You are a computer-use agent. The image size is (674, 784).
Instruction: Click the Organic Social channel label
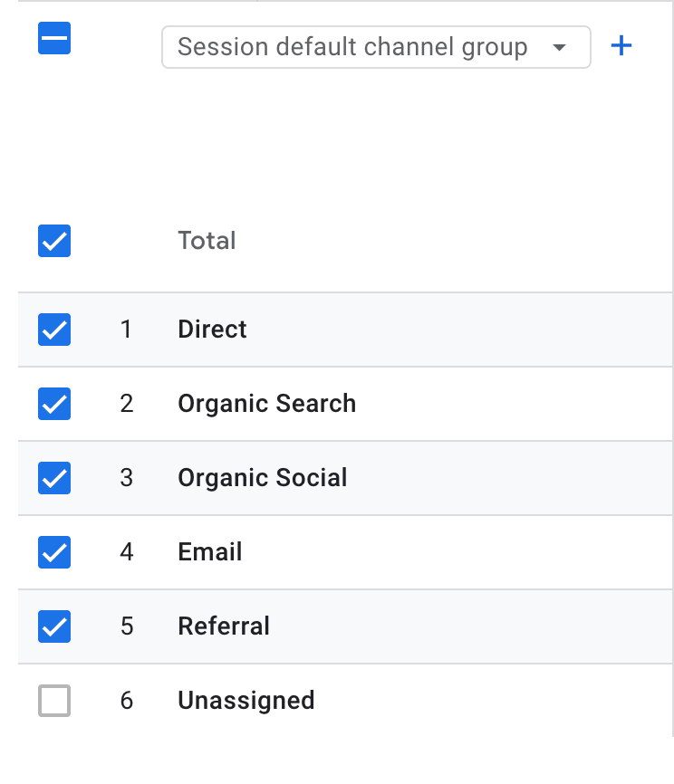262,478
